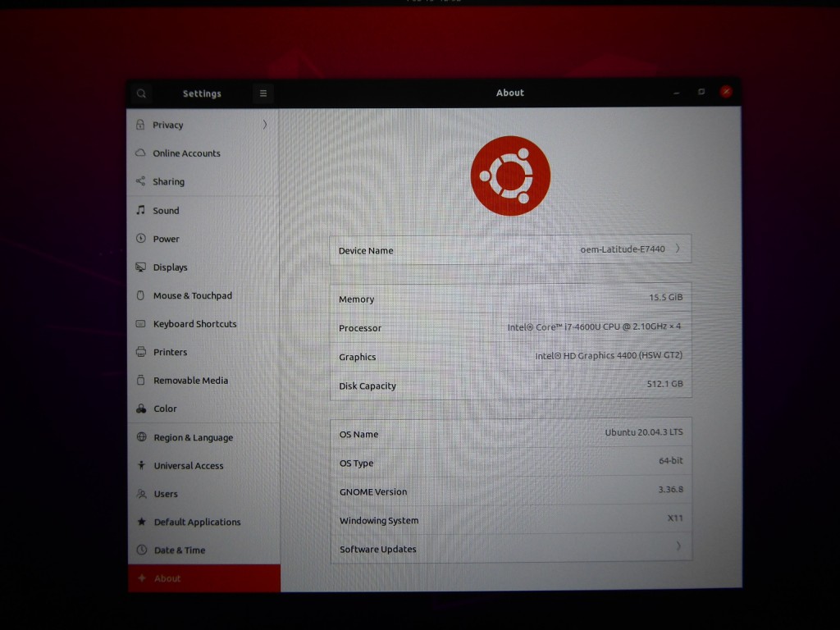Click the Keyboard Shortcuts keyboard icon
This screenshot has width=840, height=630.
(x=140, y=323)
